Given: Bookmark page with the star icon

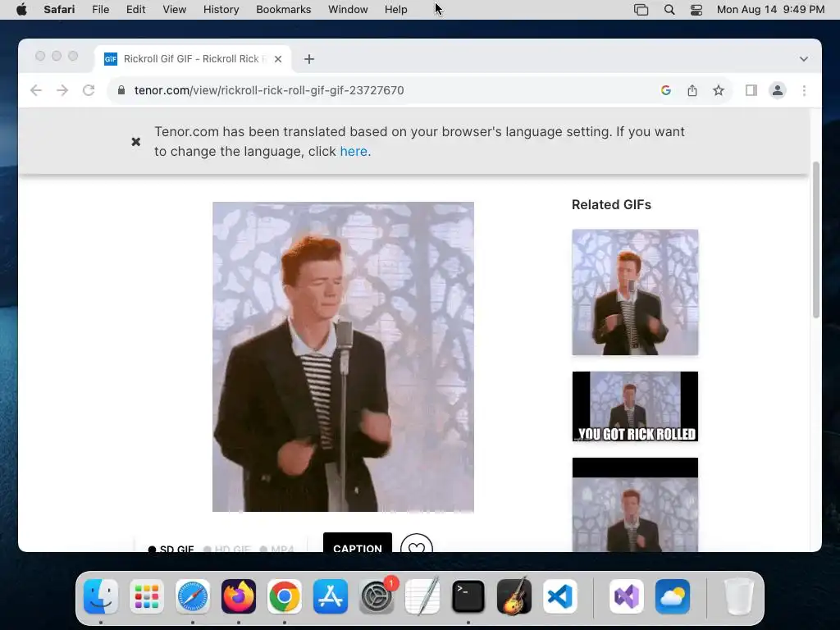Looking at the screenshot, I should click(719, 90).
